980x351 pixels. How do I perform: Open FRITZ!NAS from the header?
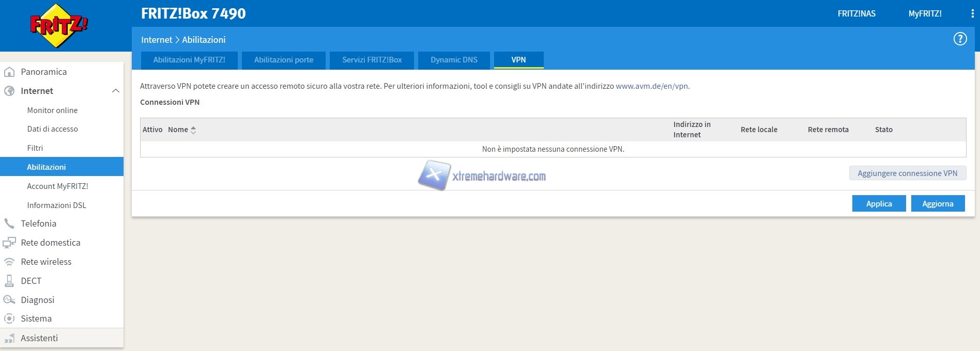(x=856, y=14)
